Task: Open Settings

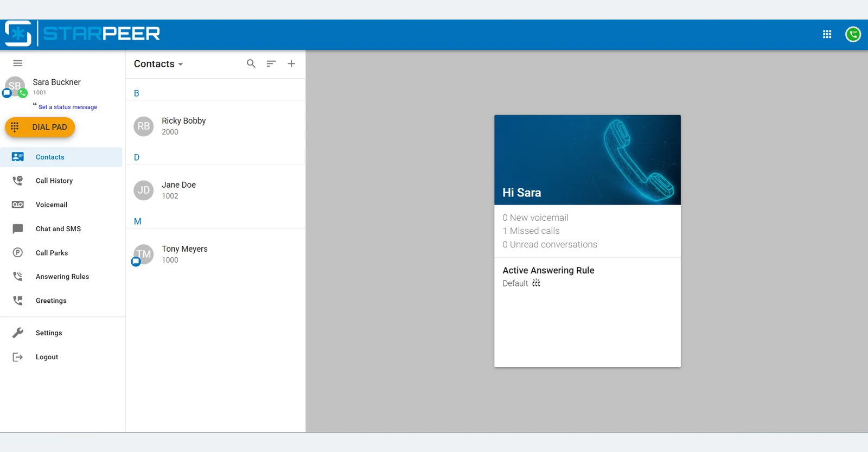Action: pos(61,333)
